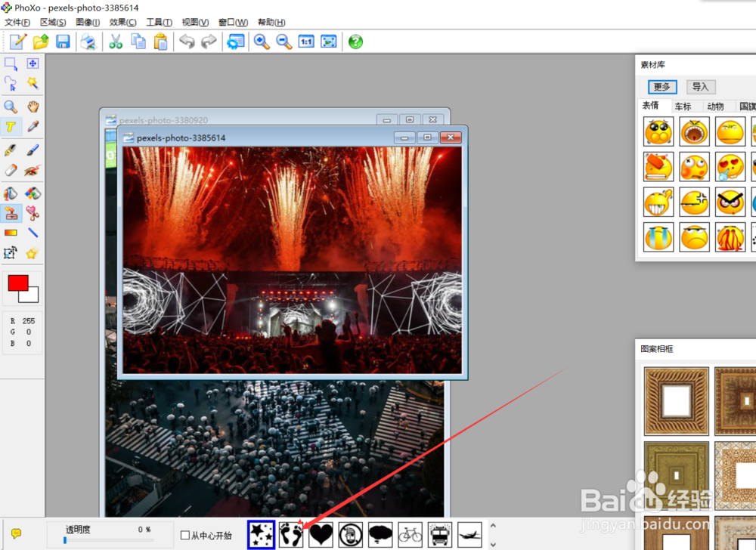Select the footprints shape
Screen dimensions: 756x550
coord(291,535)
